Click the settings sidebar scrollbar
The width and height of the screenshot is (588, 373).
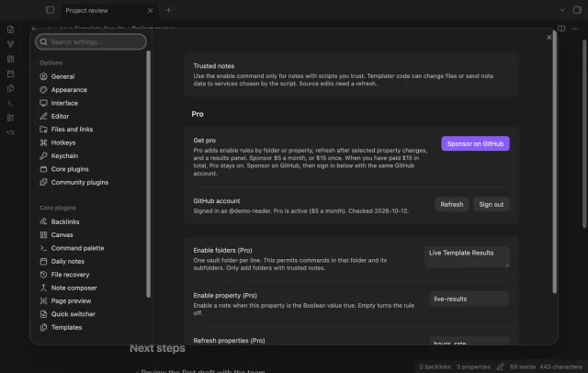point(148,174)
